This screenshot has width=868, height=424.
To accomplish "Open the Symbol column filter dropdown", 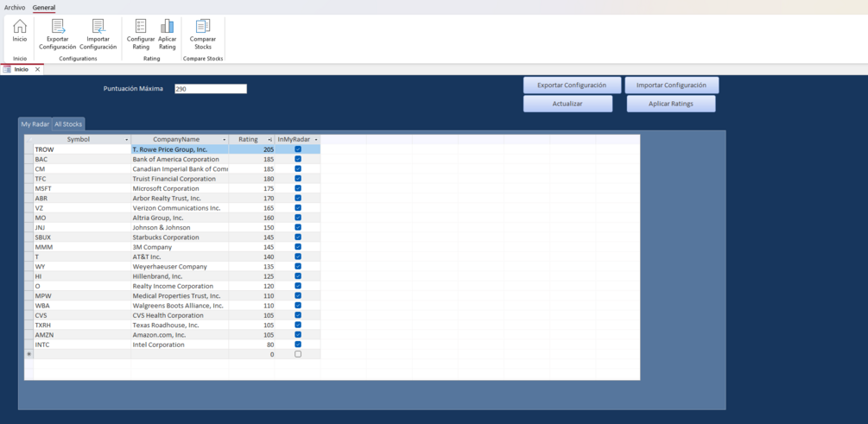I will tap(127, 140).
